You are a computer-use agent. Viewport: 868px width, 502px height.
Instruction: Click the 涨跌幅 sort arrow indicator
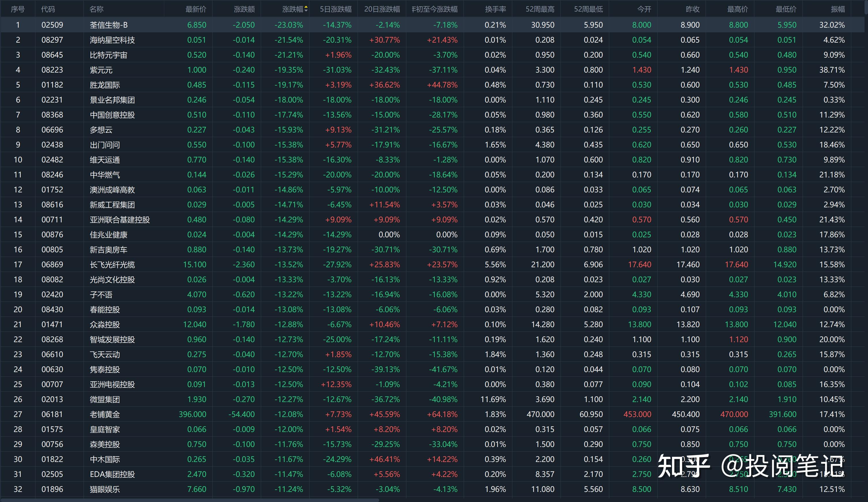[306, 9]
